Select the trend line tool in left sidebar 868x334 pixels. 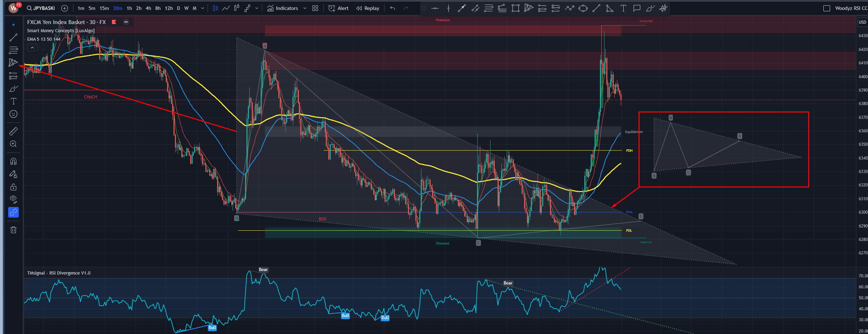[13, 38]
